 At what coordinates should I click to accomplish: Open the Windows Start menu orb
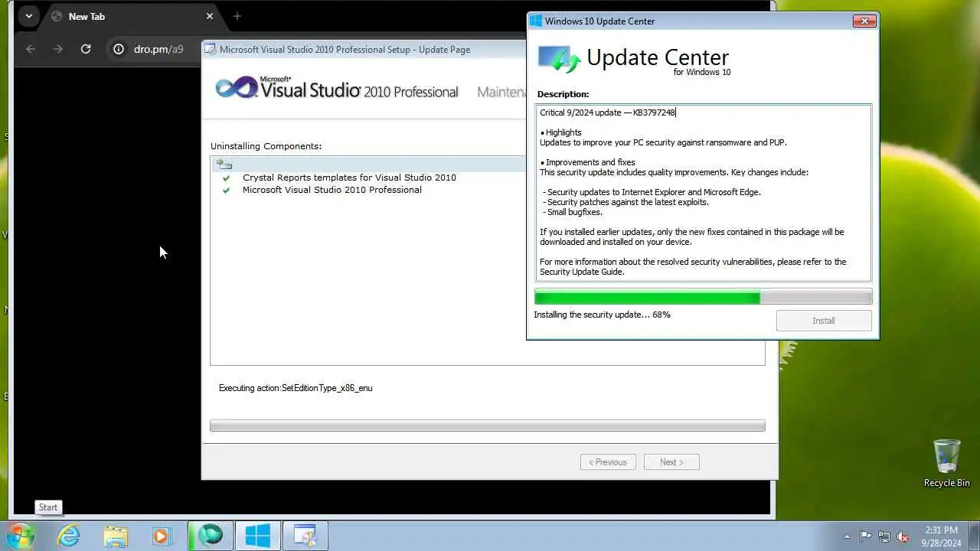[21, 536]
